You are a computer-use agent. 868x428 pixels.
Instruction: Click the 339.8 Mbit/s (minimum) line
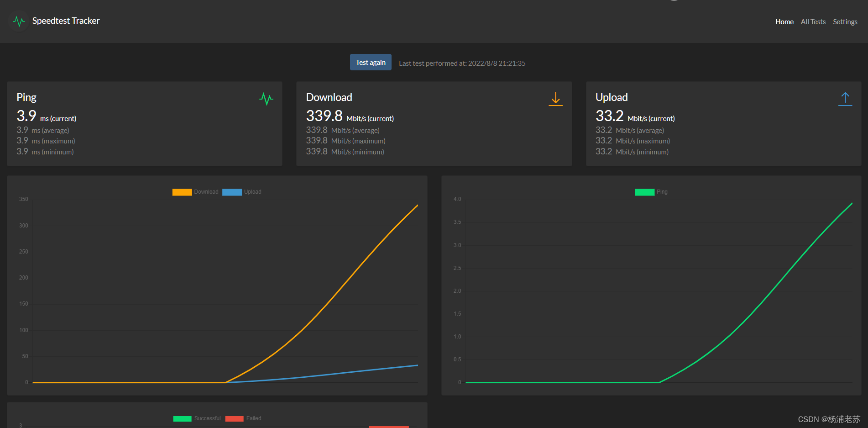click(x=345, y=152)
